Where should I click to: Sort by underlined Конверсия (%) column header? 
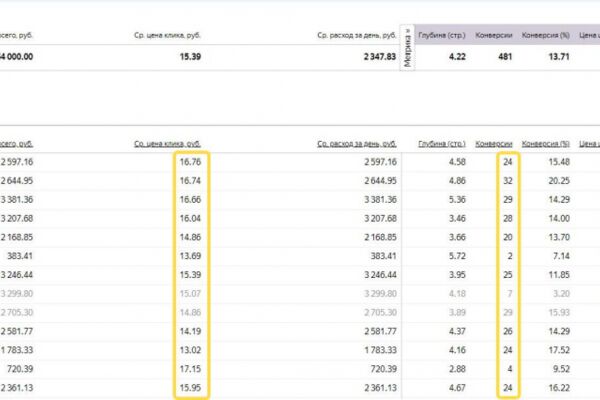[x=546, y=144]
